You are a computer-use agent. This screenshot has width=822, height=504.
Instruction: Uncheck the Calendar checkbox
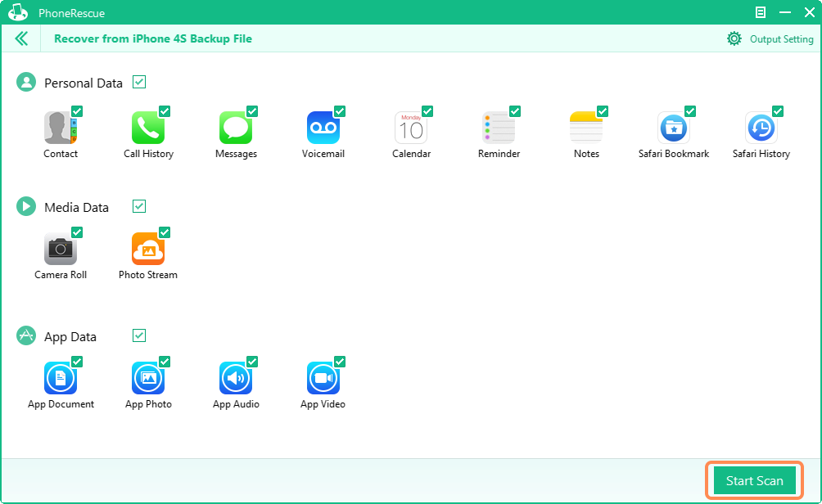[427, 111]
